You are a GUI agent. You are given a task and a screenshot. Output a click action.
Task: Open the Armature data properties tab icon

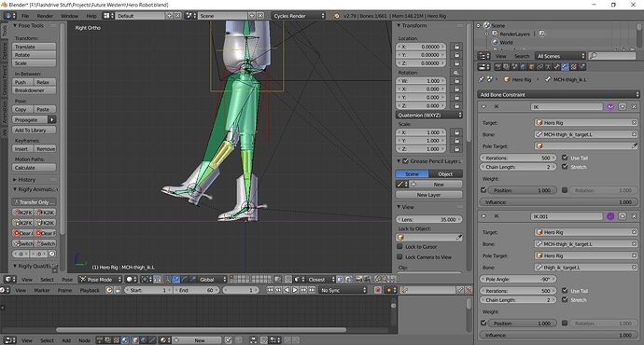point(548,67)
